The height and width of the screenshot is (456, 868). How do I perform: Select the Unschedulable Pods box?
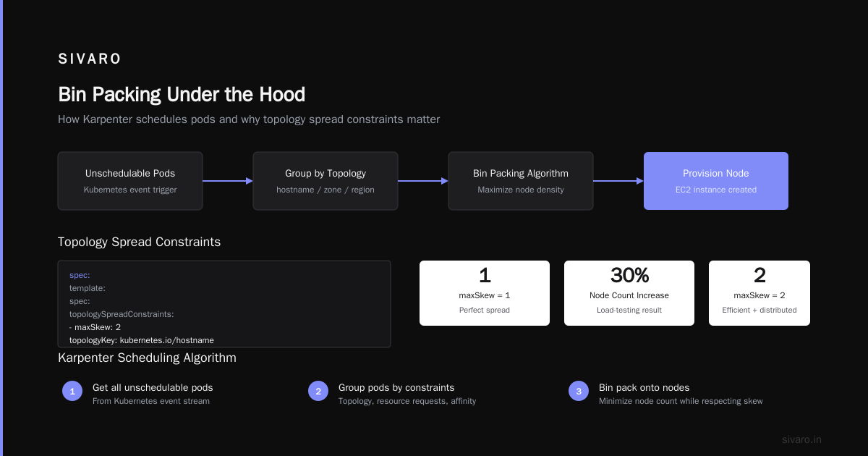coord(130,181)
